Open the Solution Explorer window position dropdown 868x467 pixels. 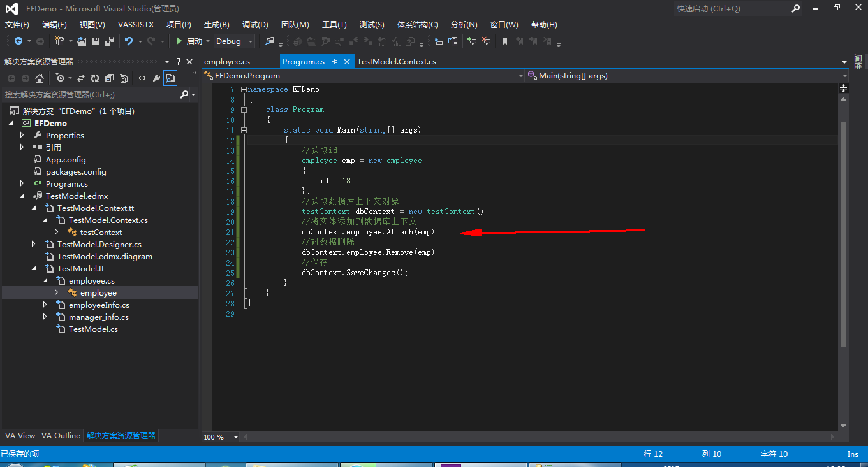click(168, 62)
